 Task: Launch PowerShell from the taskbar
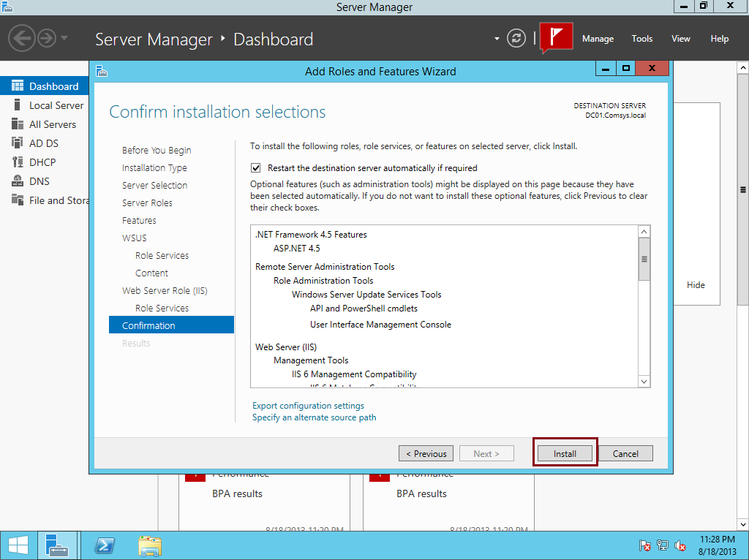coord(104,545)
